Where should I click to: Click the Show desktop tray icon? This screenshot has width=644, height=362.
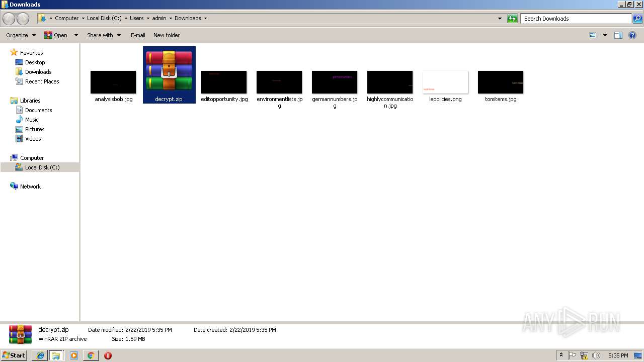coord(638,355)
